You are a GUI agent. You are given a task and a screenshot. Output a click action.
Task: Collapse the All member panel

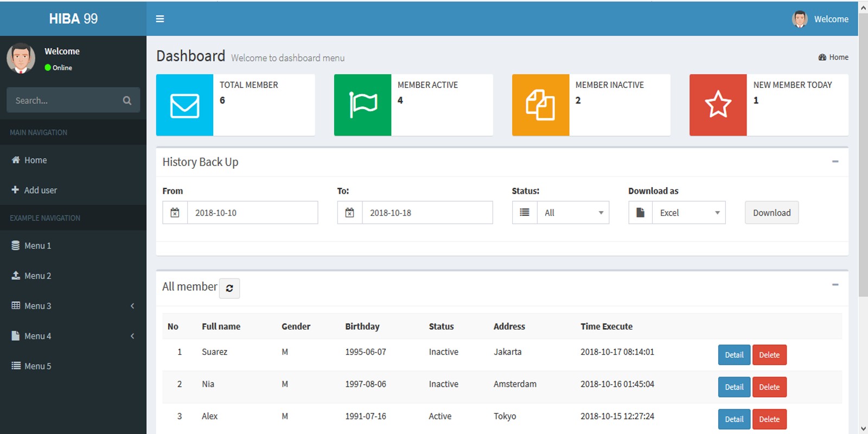(x=835, y=285)
